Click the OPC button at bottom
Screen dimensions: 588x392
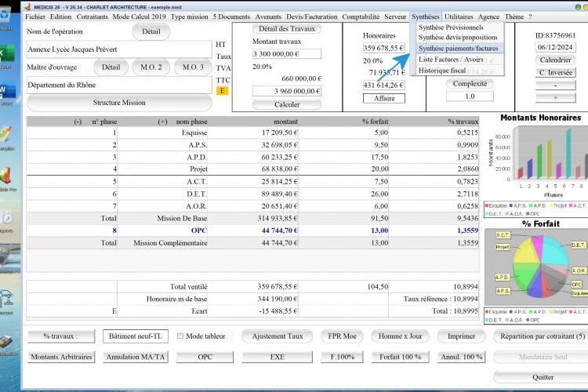[x=205, y=358]
